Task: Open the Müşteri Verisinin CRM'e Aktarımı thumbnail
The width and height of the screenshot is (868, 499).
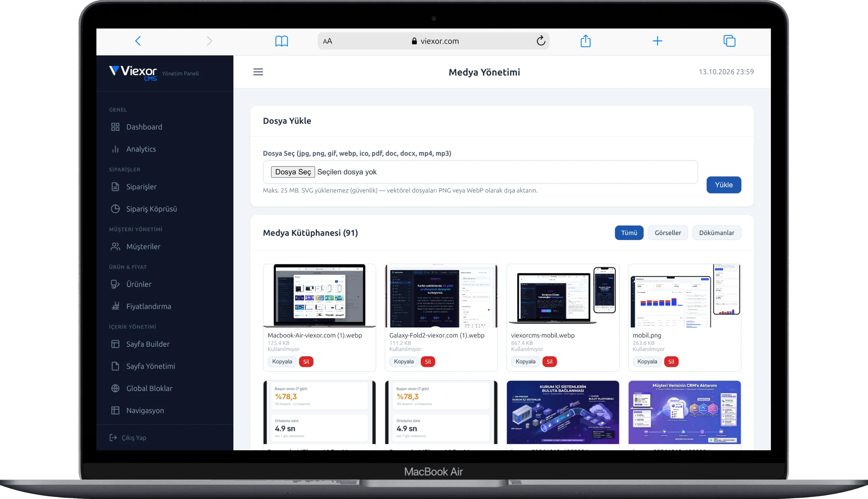Action: (684, 412)
